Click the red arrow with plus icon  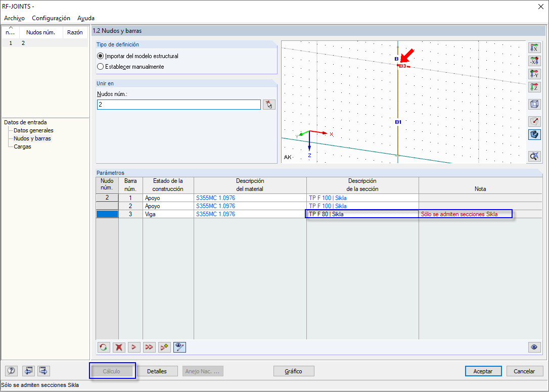(164, 347)
